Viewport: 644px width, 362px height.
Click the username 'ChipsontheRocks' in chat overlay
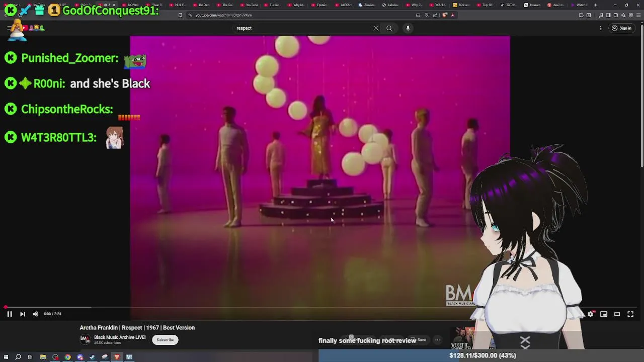[x=67, y=109]
